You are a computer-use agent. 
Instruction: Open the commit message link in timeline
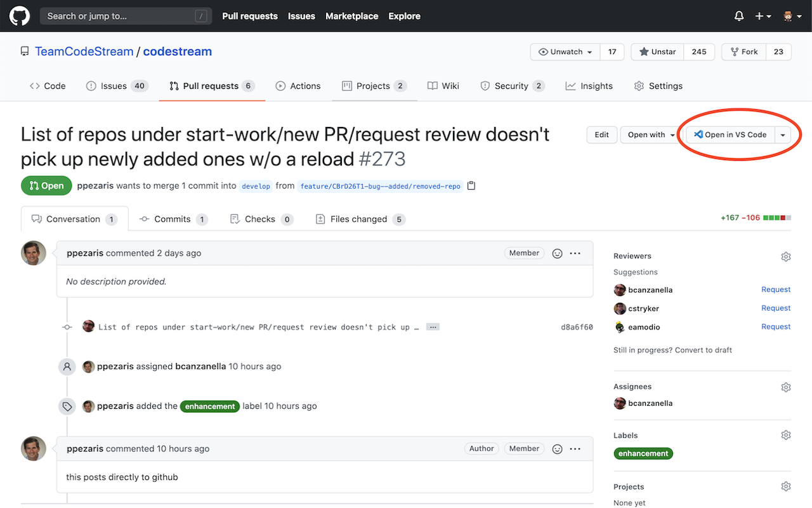(x=258, y=327)
